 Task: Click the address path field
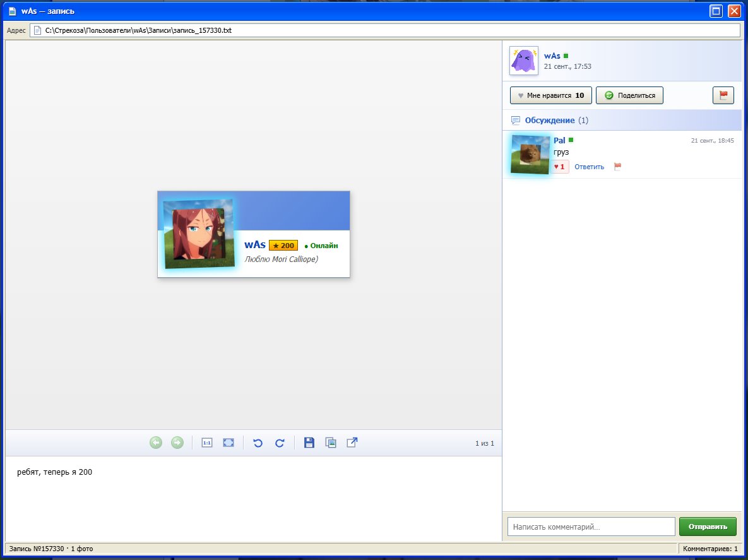pos(385,30)
